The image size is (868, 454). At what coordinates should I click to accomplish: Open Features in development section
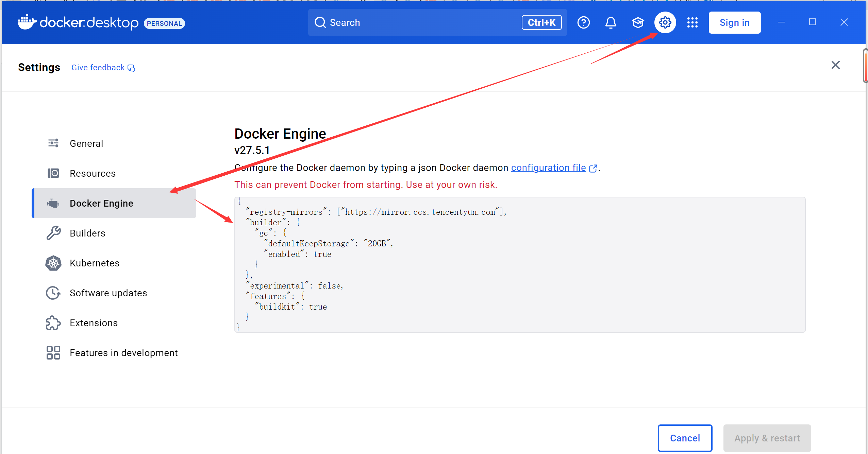pyautogui.click(x=123, y=353)
